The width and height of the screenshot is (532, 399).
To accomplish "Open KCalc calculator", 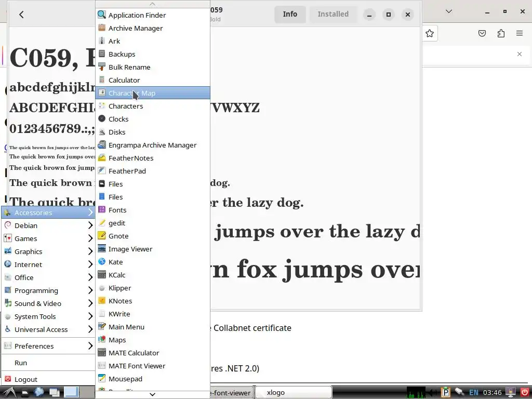I will (x=153, y=275).
